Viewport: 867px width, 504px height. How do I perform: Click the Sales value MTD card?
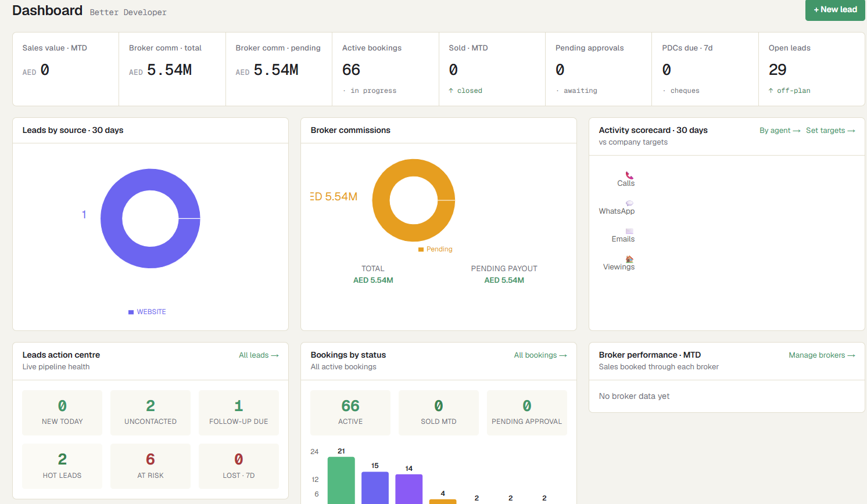(66, 69)
